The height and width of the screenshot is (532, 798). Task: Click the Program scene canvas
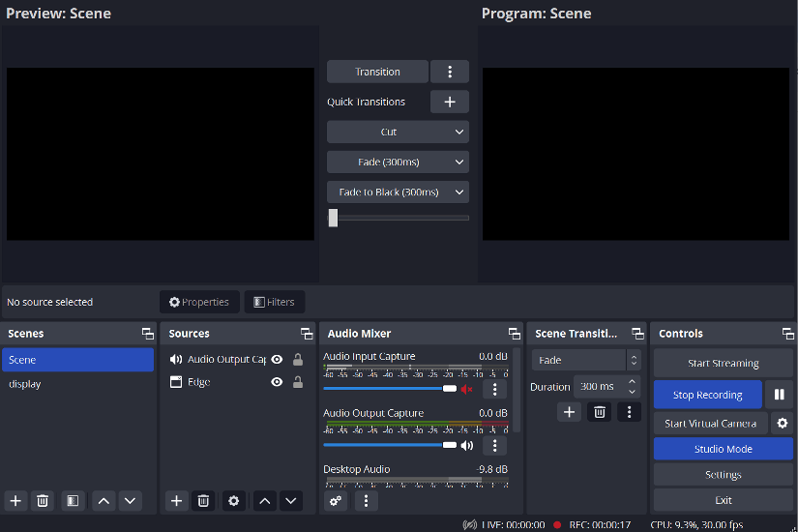coord(635,154)
